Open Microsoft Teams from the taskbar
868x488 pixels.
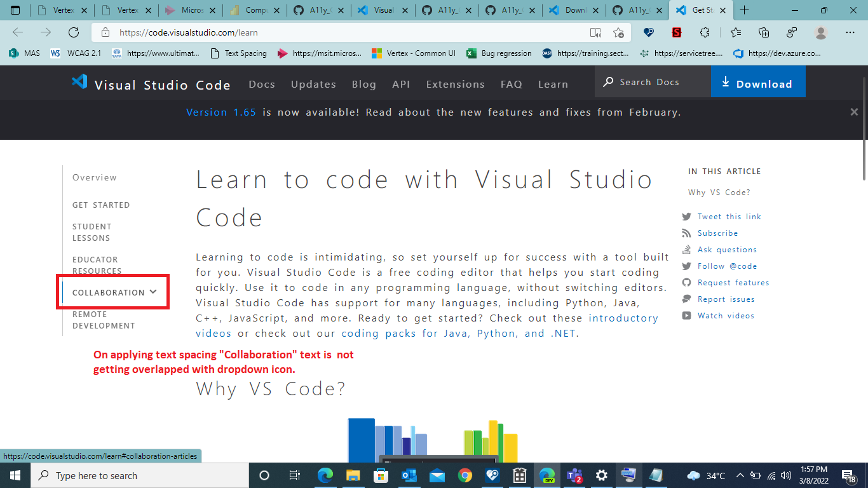click(x=575, y=475)
